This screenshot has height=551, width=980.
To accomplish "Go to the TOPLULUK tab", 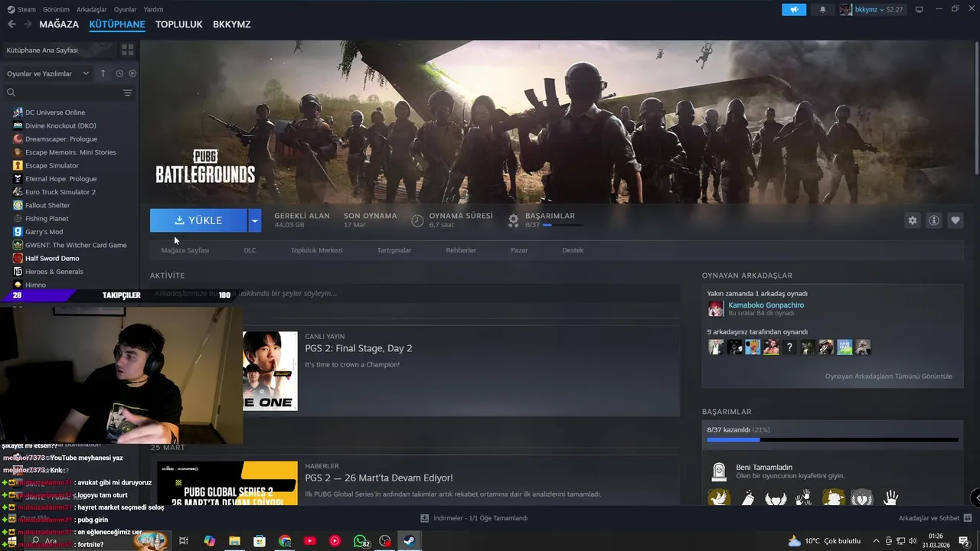I will 178,24.
